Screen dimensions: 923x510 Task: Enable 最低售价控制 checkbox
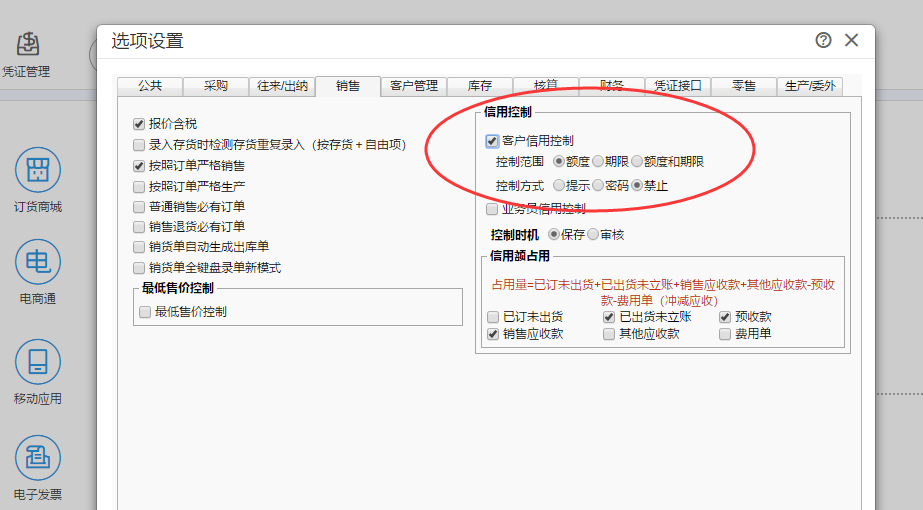(x=145, y=312)
